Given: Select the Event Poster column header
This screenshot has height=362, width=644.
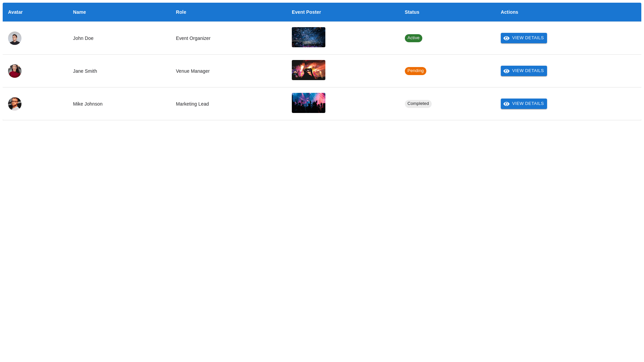Looking at the screenshot, I should (x=306, y=12).
